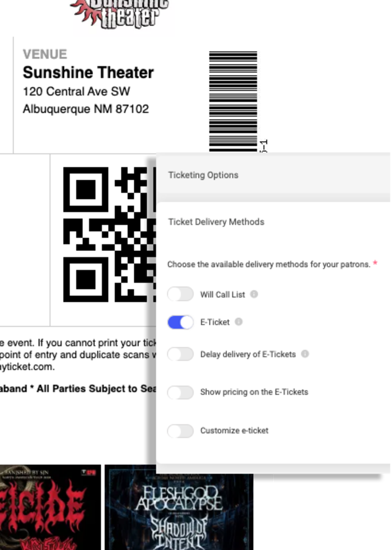The height and width of the screenshot is (550, 392).
Task: Click the ticket barcode image
Action: [233, 101]
